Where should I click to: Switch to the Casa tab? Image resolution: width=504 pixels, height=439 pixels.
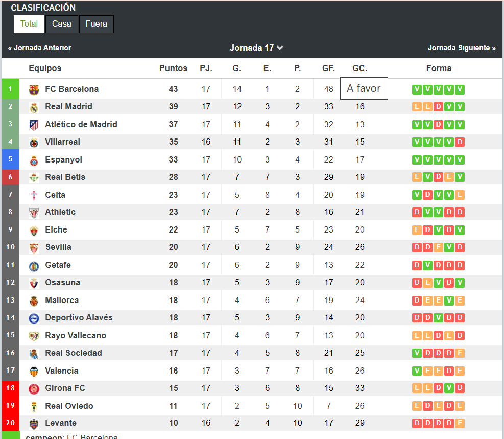(x=62, y=24)
